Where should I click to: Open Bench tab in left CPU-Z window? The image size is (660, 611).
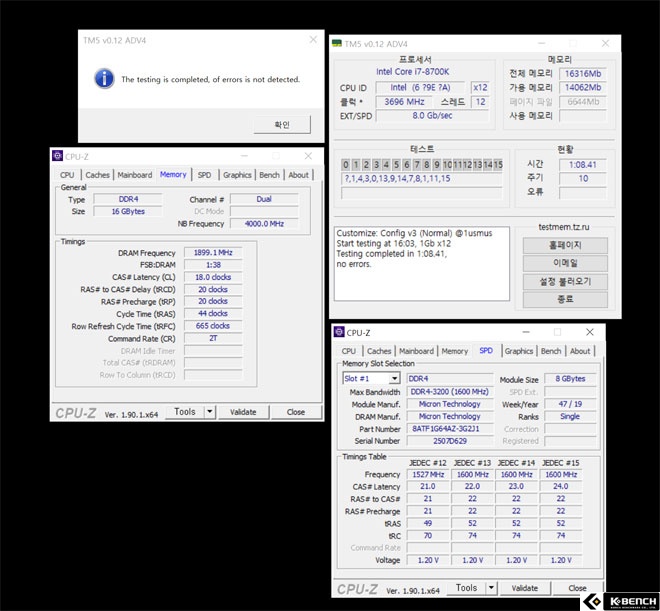click(269, 175)
